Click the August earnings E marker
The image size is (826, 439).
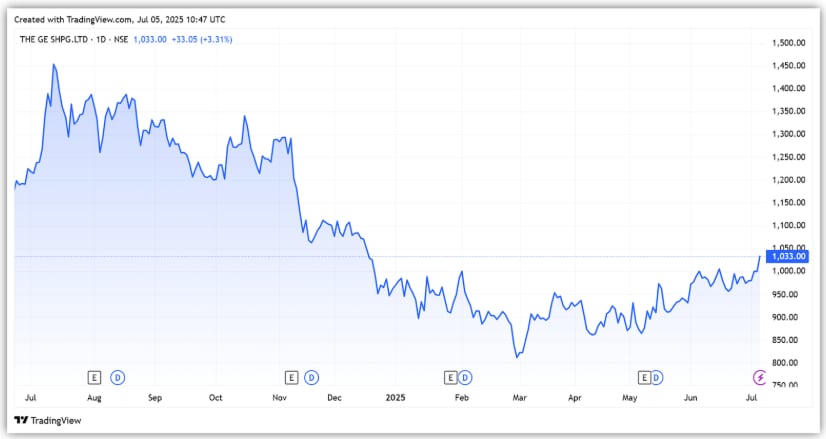(x=95, y=377)
